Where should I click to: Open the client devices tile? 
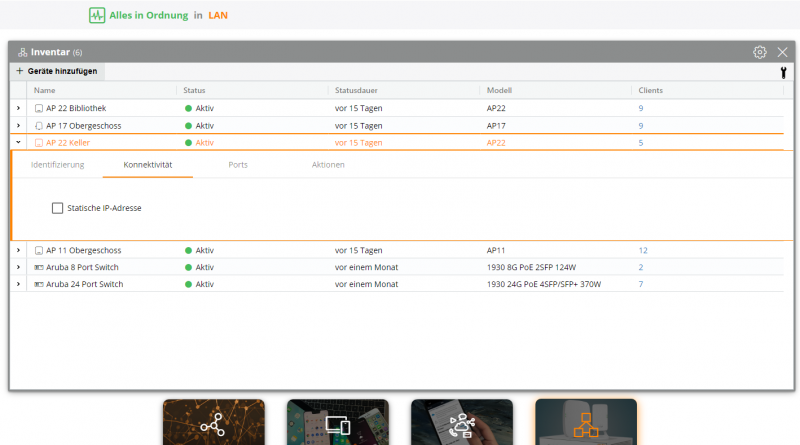[337, 424]
